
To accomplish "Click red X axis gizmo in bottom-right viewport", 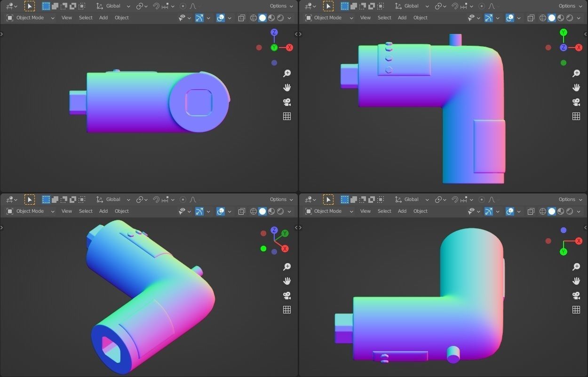I will point(579,241).
